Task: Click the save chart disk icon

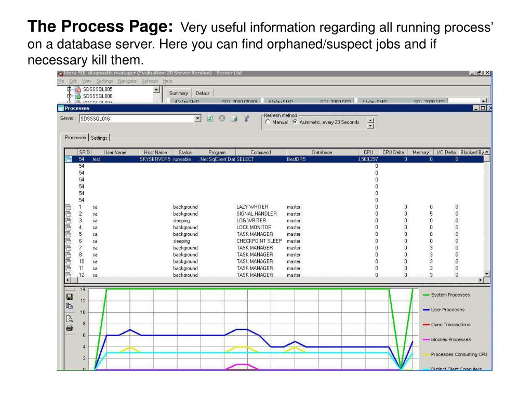Action: tap(70, 297)
